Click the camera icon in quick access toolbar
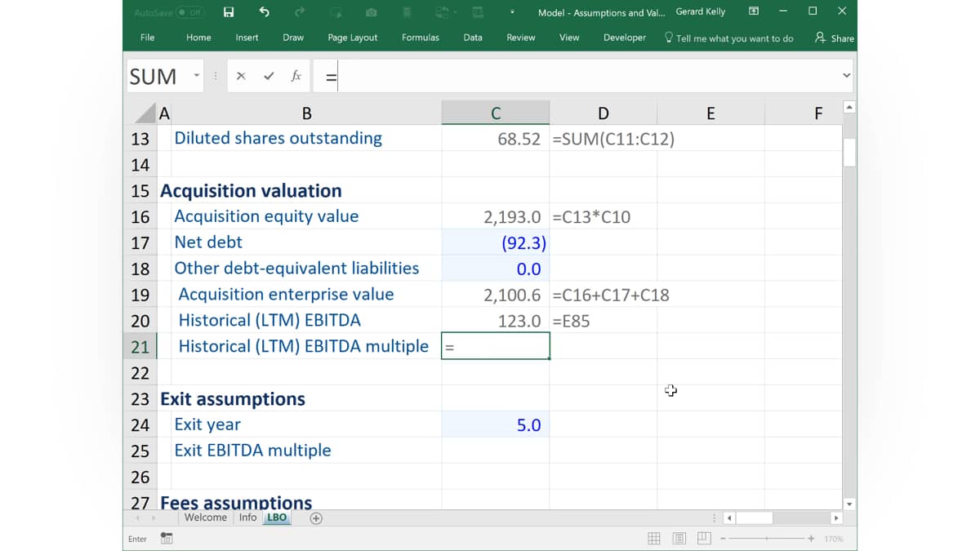 [372, 12]
